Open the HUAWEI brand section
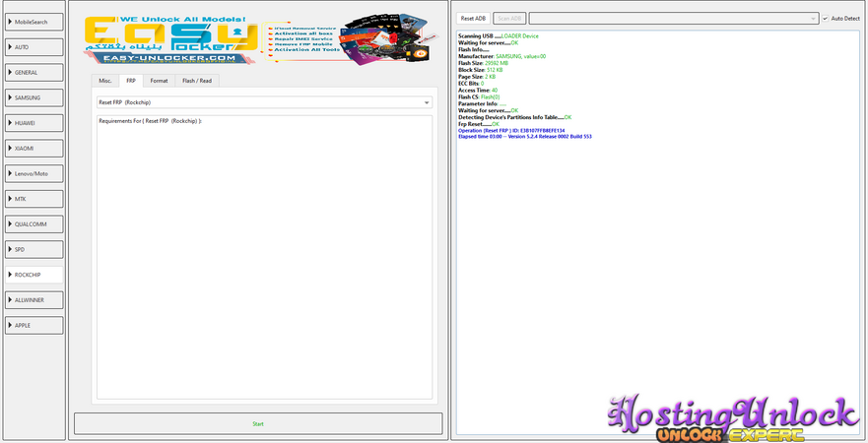 tap(33, 123)
